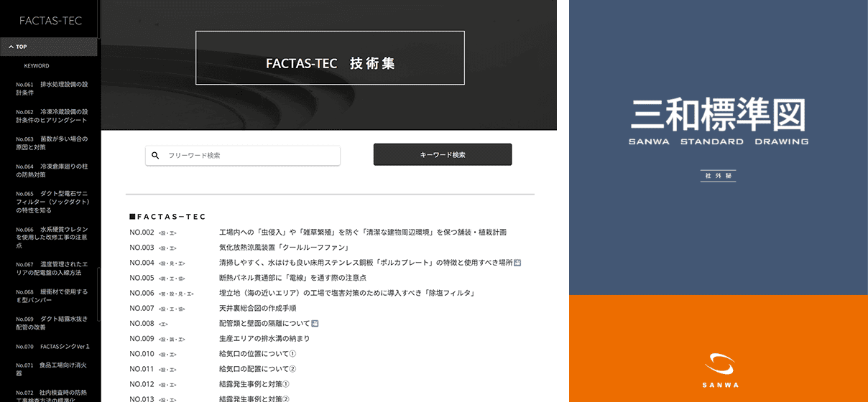Select KEYWORD in the sidebar menu
This screenshot has height=402, width=868.
(x=37, y=66)
